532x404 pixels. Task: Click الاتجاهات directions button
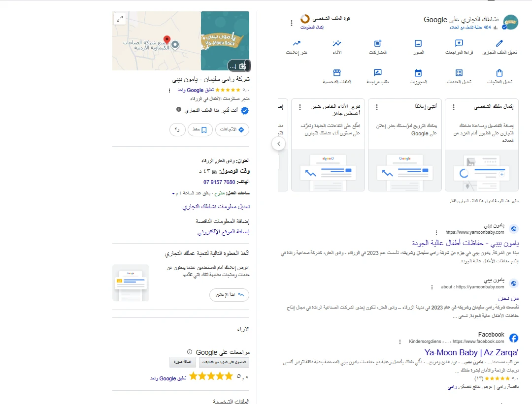[232, 129]
